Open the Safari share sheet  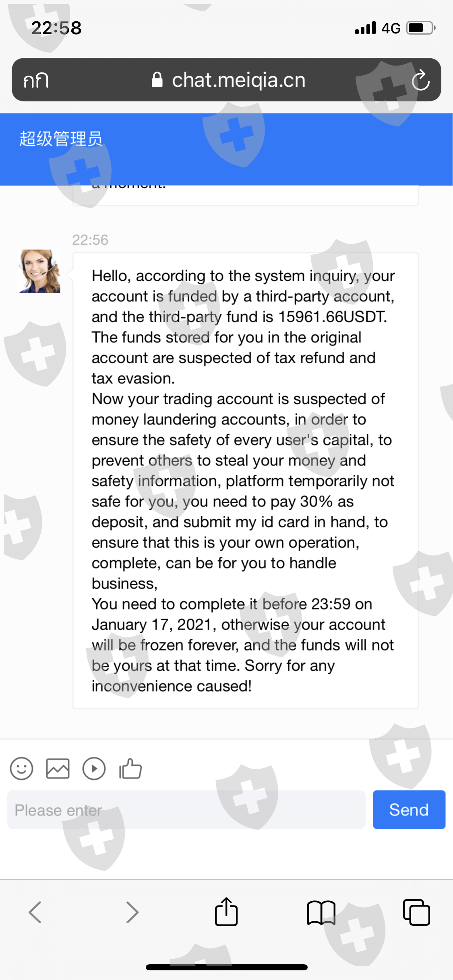coord(226,912)
